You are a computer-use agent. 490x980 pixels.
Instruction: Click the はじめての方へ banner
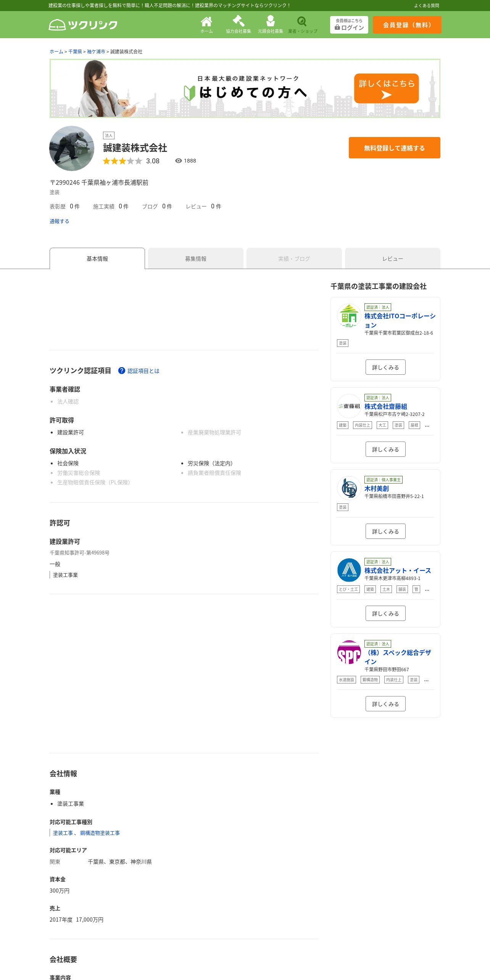point(245,88)
